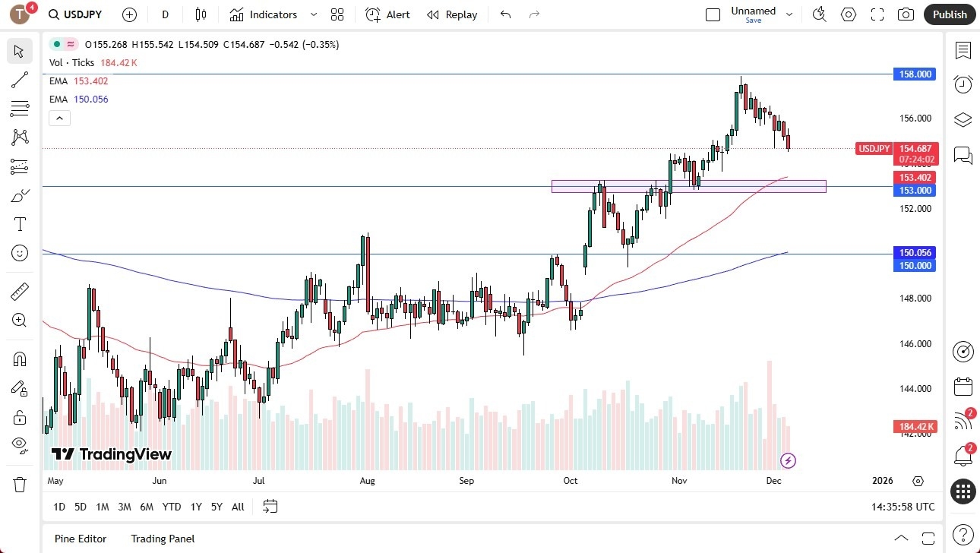
Task: Open the Watchlist panel
Action: 963,51
